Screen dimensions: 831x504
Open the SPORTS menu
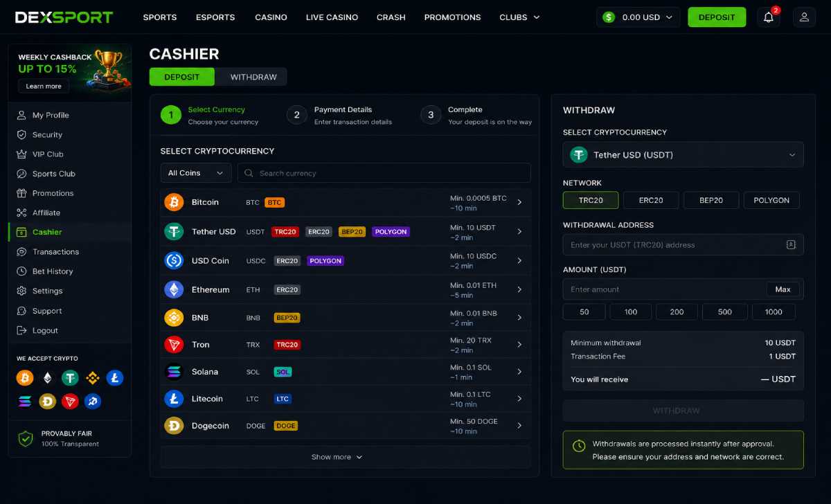coord(160,17)
